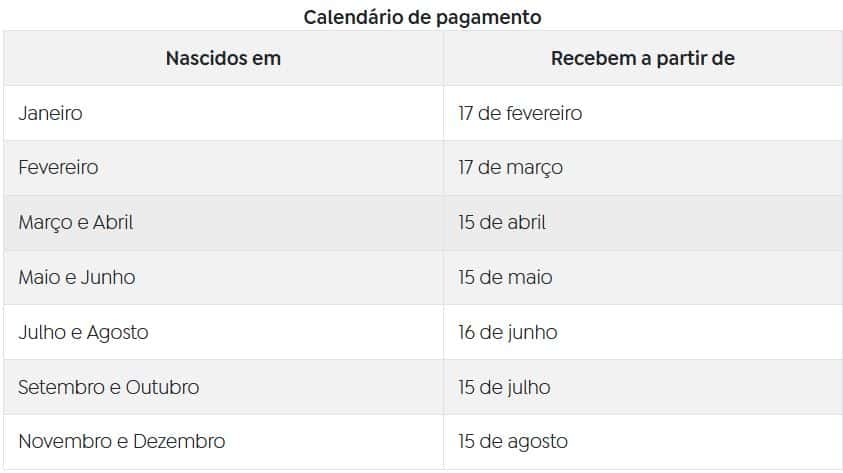The width and height of the screenshot is (843, 473).
Task: Select the '15 de abril' payment date
Action: [x=502, y=223]
